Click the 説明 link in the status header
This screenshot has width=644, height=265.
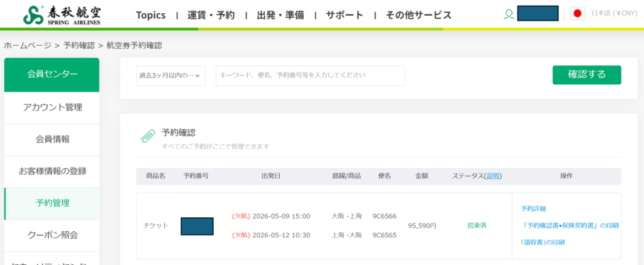[493, 176]
